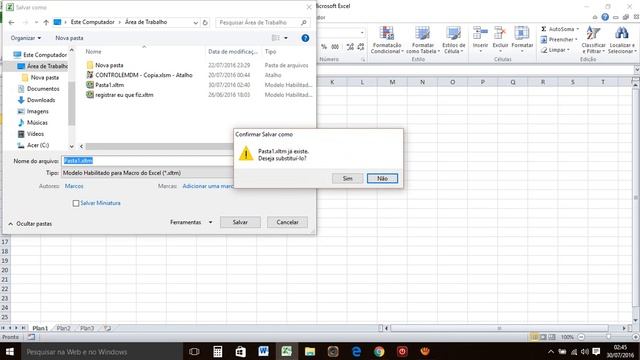
Task: Select Acer (C:) drive in tree
Action: [x=33, y=145]
